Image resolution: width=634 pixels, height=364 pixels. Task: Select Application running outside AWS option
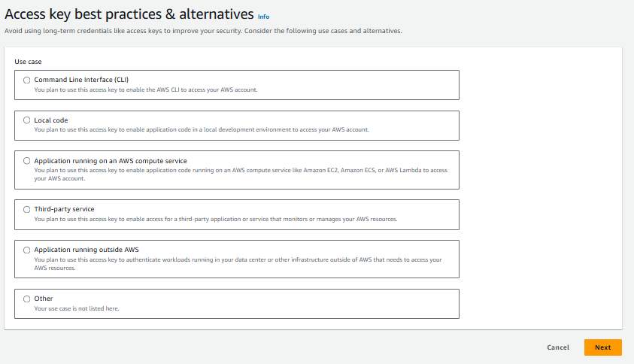click(x=26, y=250)
